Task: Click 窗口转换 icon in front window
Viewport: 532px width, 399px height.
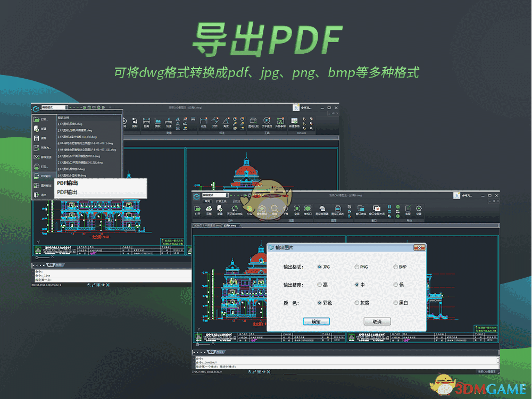Action: pos(361,210)
